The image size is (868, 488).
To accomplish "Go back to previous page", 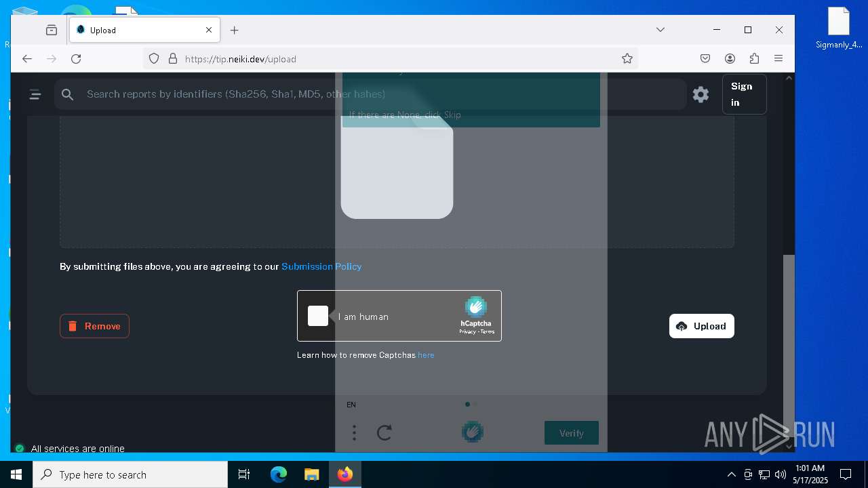I will [x=27, y=59].
